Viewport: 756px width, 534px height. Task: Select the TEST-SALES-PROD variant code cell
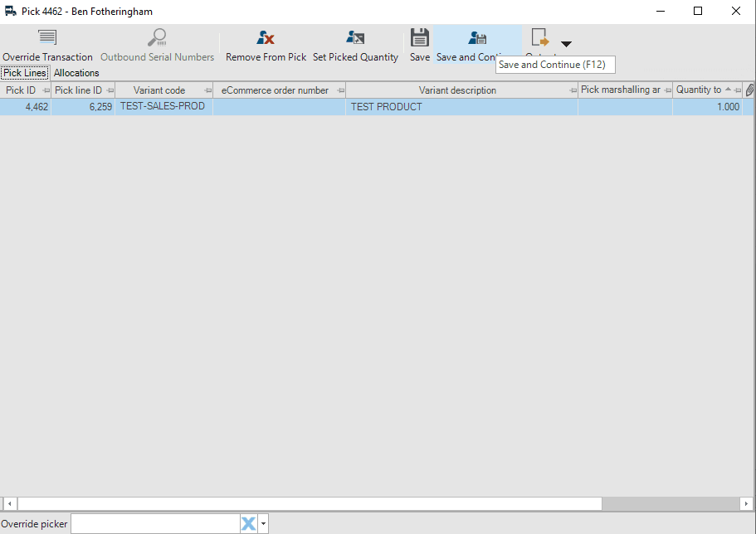click(164, 107)
